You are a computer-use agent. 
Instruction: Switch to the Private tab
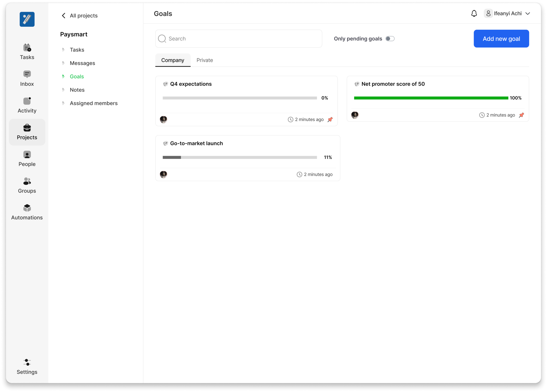(x=204, y=60)
